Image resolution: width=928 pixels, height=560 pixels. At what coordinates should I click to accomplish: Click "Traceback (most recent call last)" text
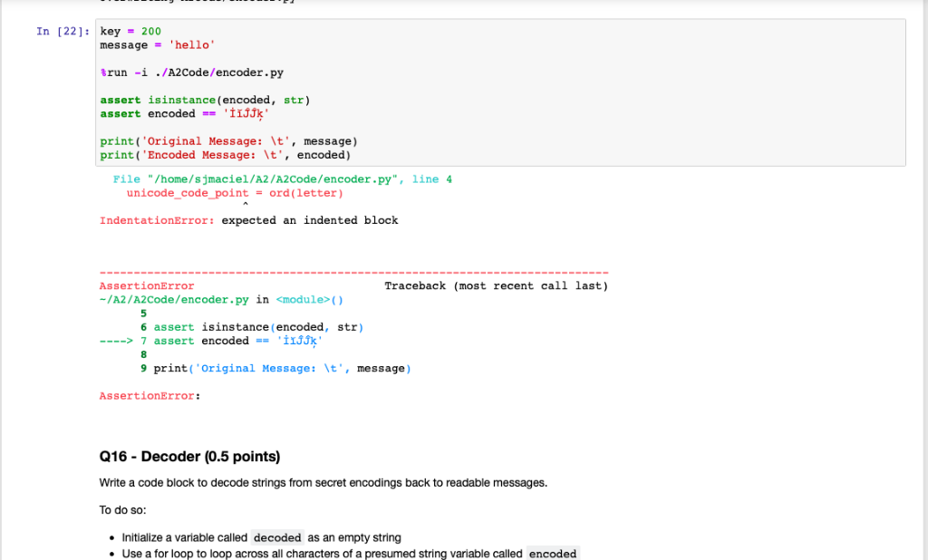tap(496, 286)
